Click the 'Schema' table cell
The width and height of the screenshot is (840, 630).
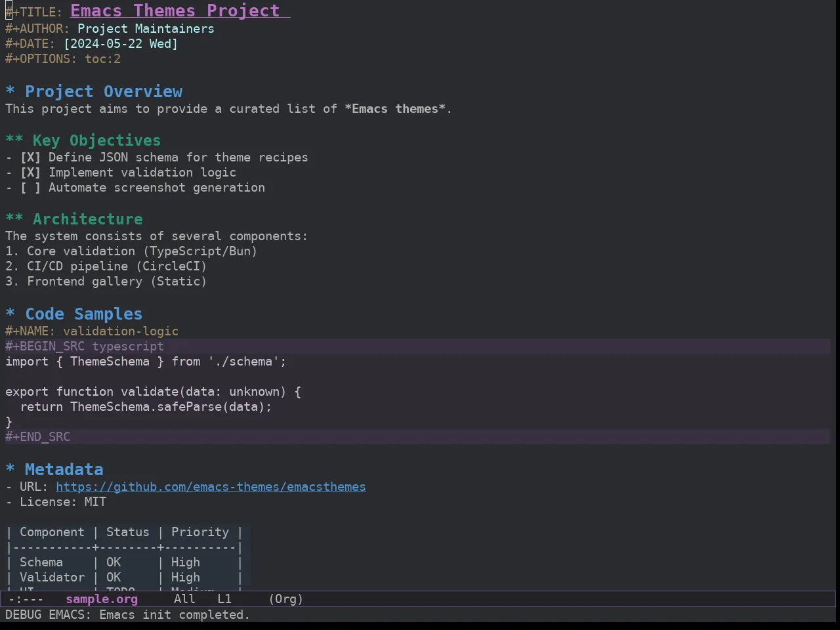[x=41, y=562]
